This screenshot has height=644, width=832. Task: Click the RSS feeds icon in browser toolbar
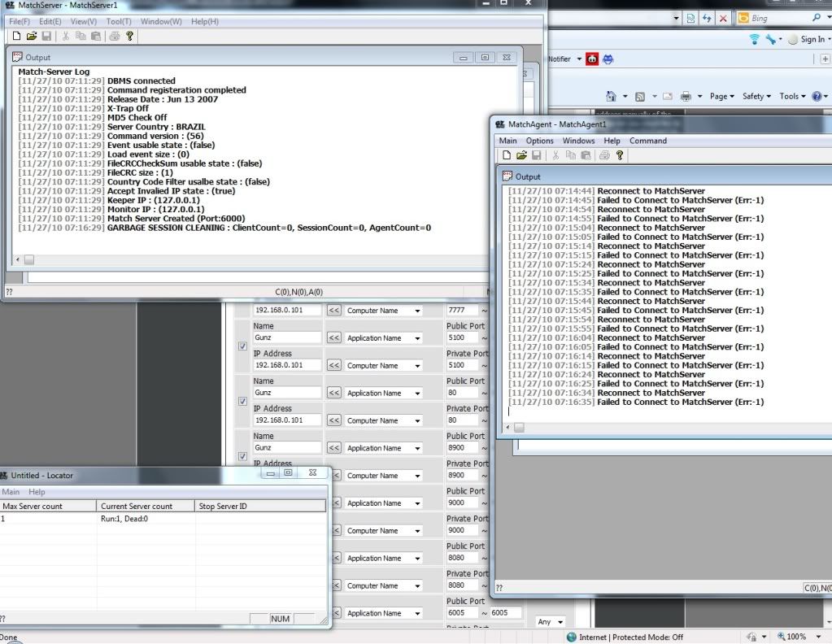[x=639, y=96]
